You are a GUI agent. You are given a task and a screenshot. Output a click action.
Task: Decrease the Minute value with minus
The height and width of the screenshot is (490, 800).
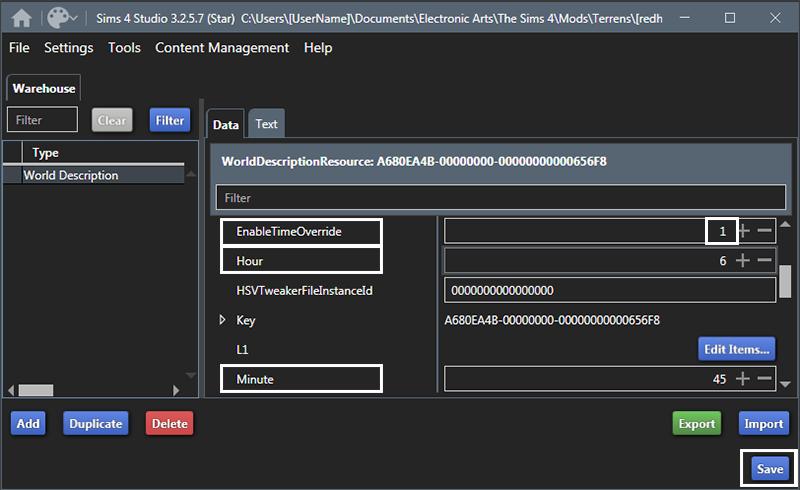[x=765, y=379]
